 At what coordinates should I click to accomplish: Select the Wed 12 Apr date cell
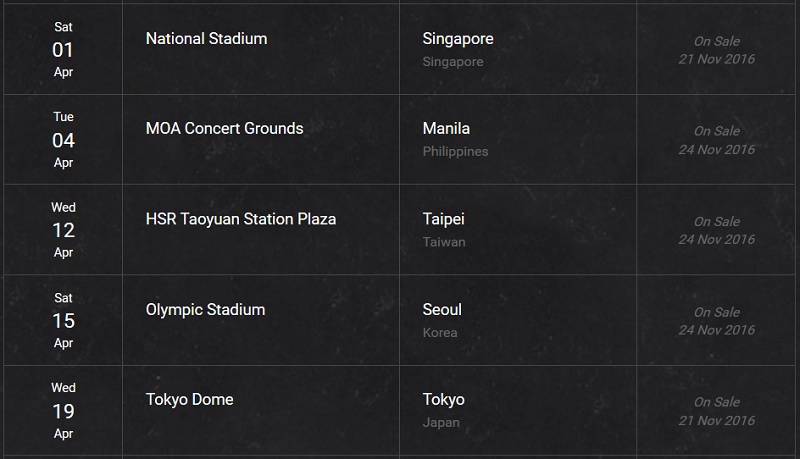(x=63, y=230)
